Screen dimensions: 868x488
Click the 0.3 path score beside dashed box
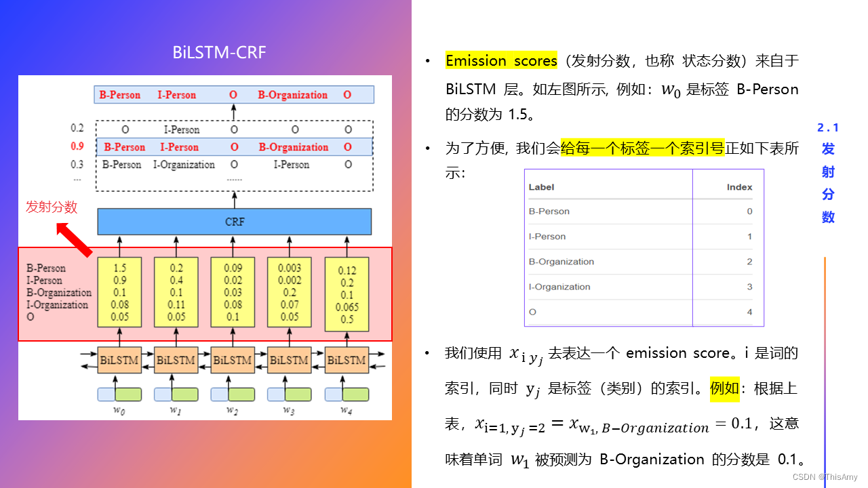pos(77,164)
